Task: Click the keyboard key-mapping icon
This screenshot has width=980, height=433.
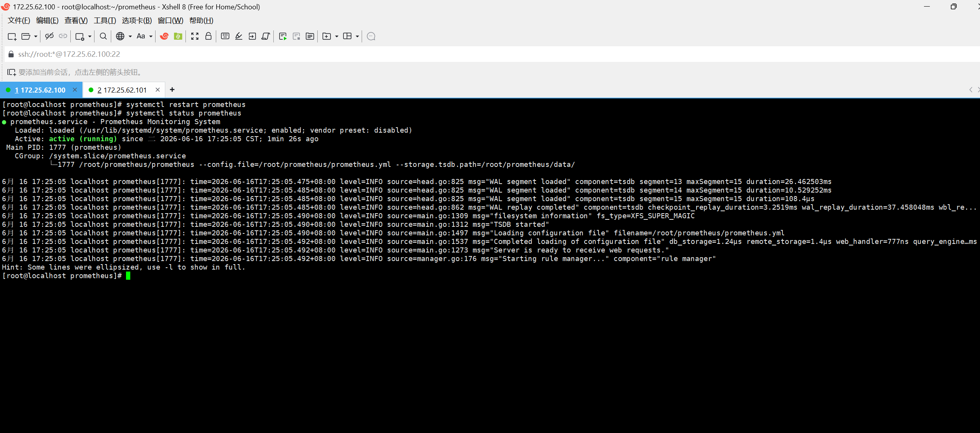Action: coord(225,36)
